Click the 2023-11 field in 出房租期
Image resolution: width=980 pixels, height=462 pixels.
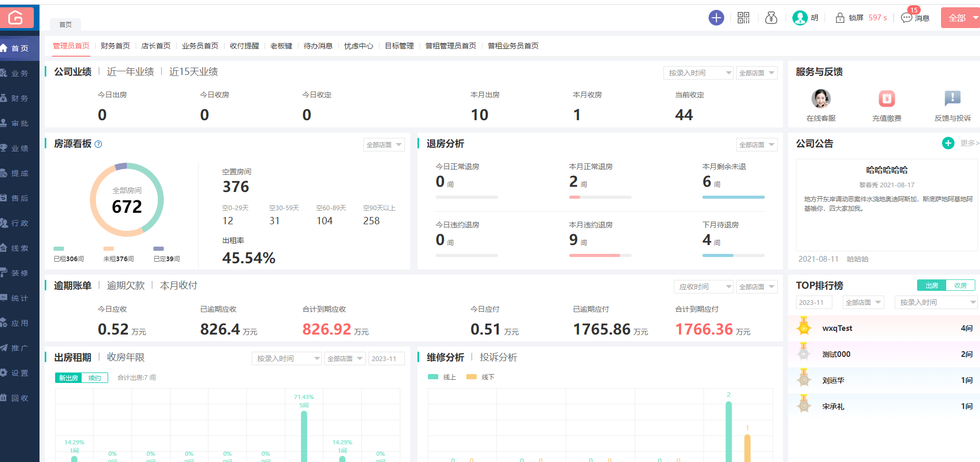(387, 358)
